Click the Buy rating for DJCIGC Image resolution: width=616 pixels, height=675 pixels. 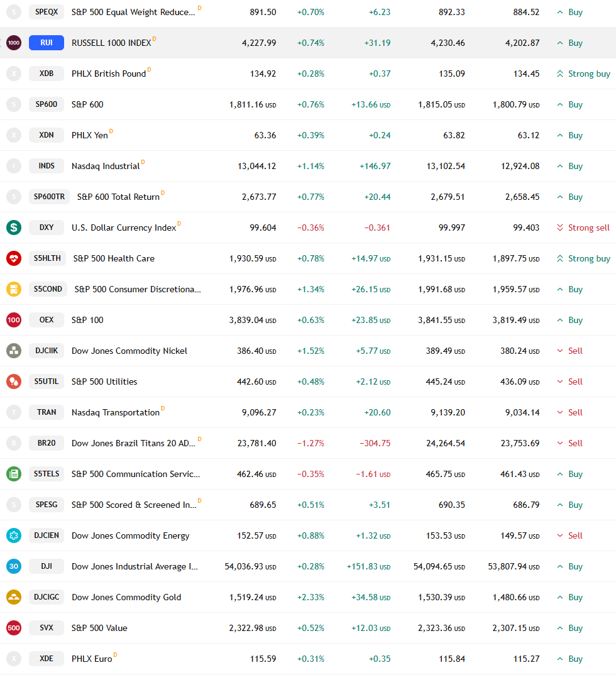click(x=570, y=597)
